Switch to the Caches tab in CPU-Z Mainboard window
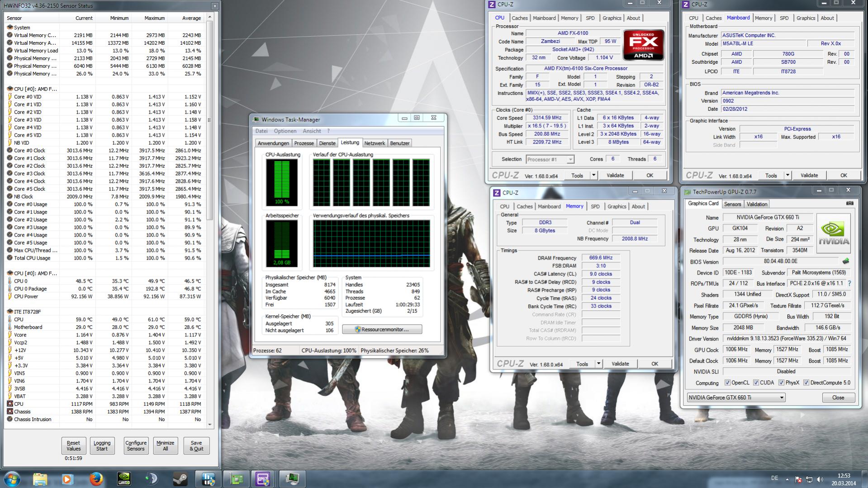The image size is (868, 488). [713, 18]
